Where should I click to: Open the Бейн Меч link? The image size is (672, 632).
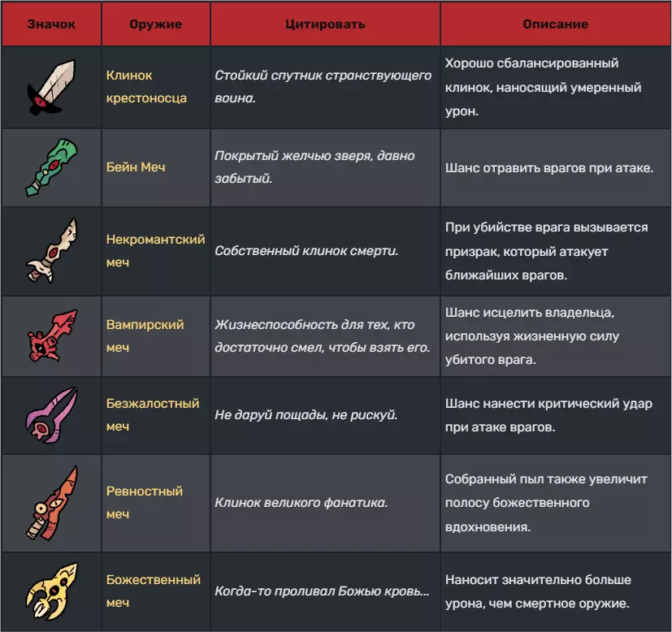tap(137, 167)
